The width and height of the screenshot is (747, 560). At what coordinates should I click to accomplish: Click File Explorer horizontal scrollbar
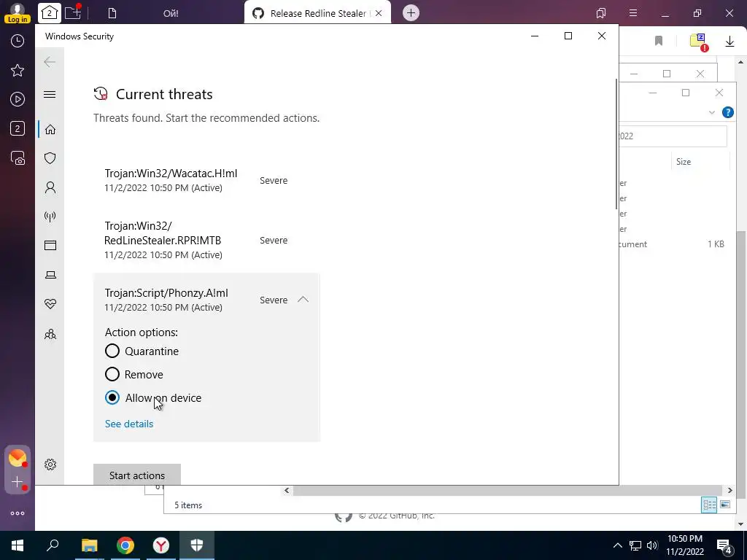click(x=508, y=490)
